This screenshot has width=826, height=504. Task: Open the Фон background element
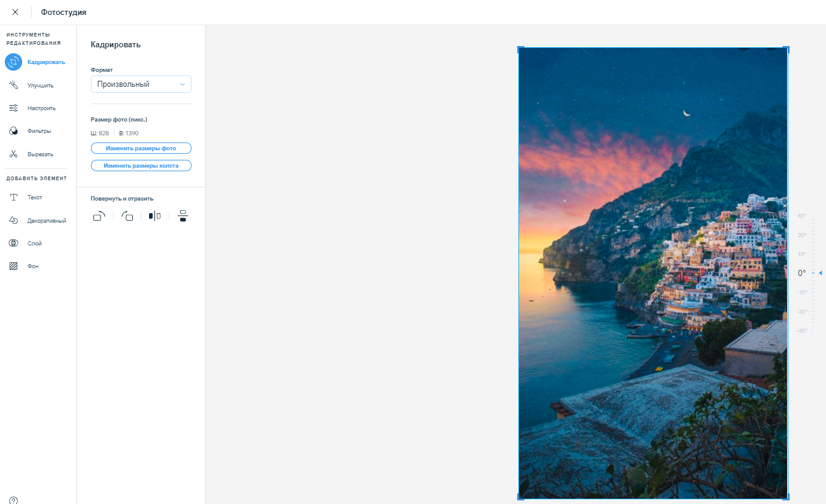click(x=13, y=266)
